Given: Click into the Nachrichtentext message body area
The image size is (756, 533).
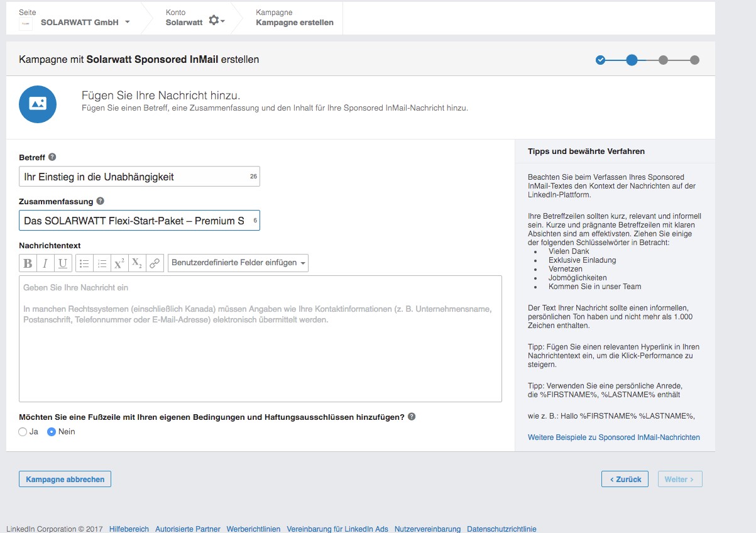Looking at the screenshot, I should point(260,339).
